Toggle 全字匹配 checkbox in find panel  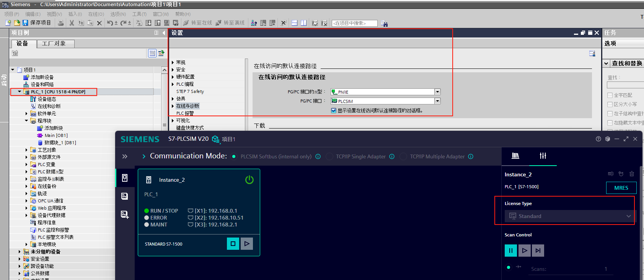coord(610,95)
